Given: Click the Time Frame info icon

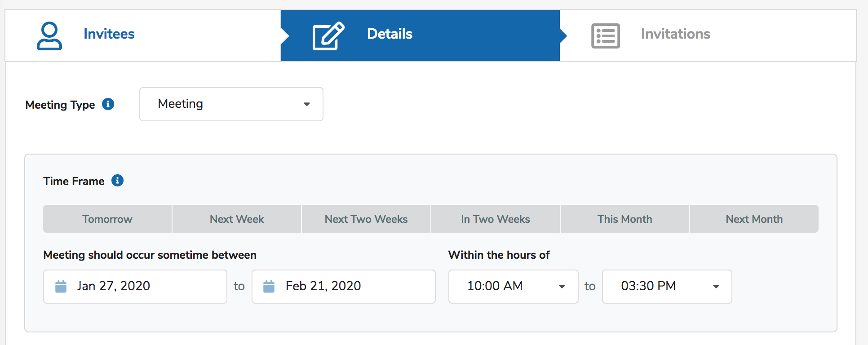Looking at the screenshot, I should pos(118,181).
